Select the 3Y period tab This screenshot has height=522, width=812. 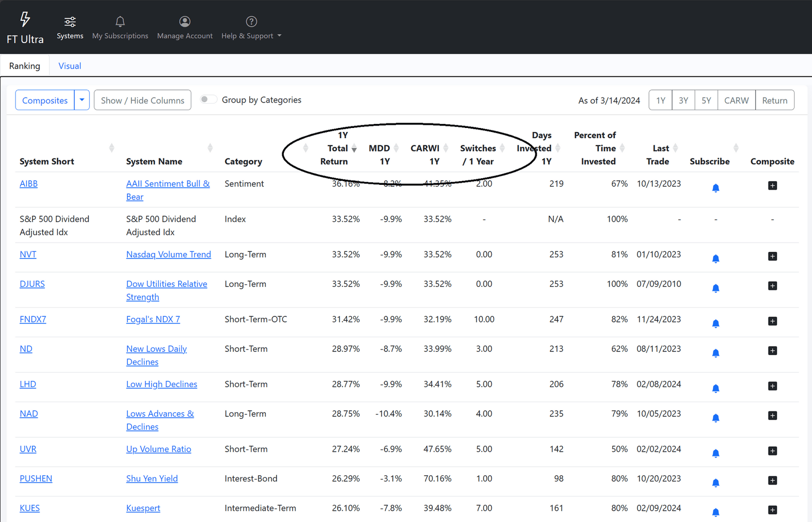point(684,100)
